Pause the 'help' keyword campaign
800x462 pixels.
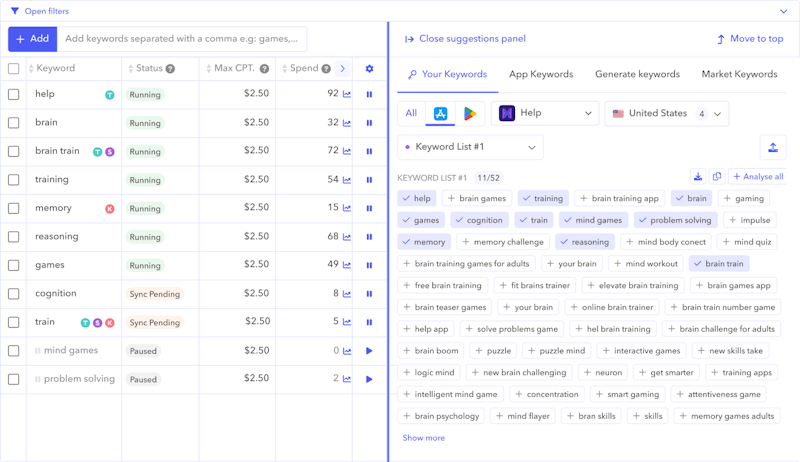tap(369, 95)
